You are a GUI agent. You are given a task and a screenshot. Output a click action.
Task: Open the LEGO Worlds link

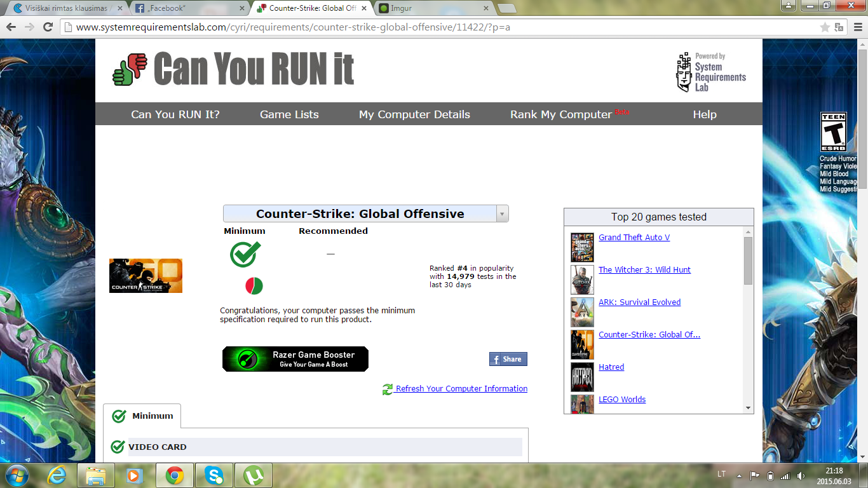tap(622, 399)
